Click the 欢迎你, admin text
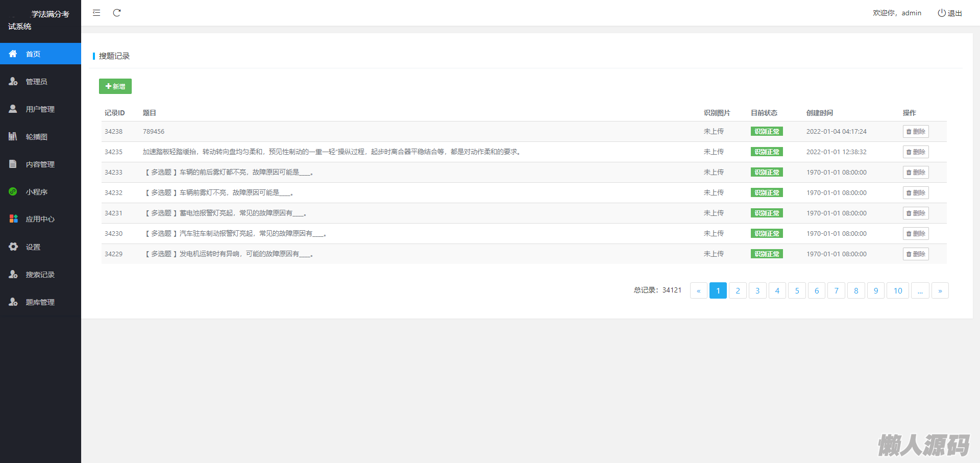980x463 pixels. pos(897,13)
